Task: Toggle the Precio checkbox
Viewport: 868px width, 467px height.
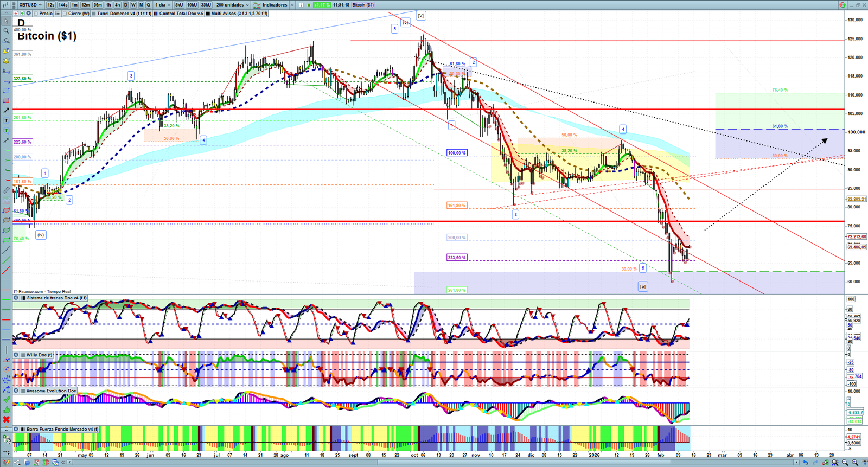Action: coord(36,14)
